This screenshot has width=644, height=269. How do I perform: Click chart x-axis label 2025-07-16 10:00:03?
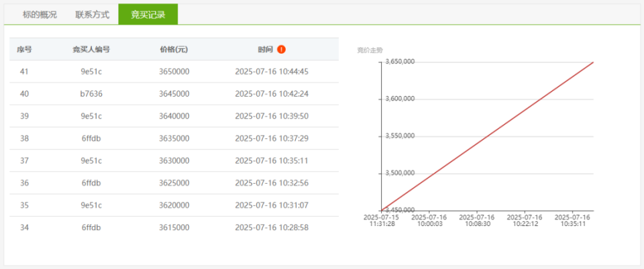pyautogui.click(x=429, y=220)
